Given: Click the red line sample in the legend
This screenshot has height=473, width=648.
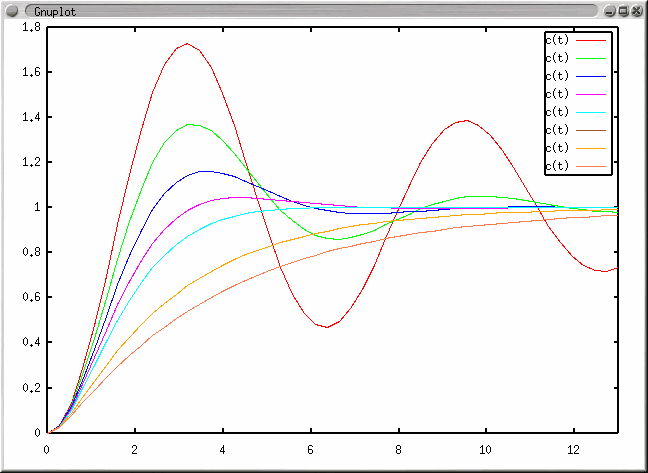Looking at the screenshot, I should click(x=591, y=40).
